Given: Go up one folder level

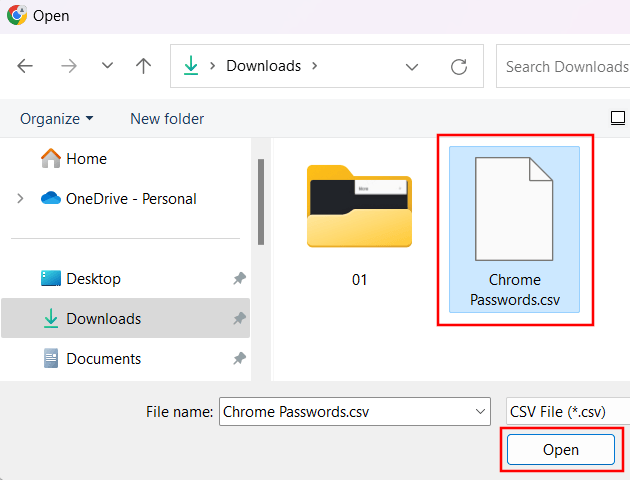Looking at the screenshot, I should (143, 66).
